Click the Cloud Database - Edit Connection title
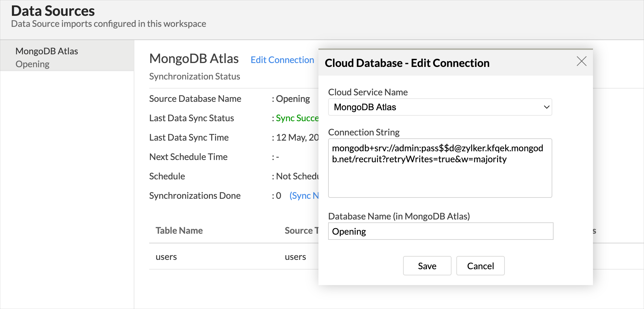The image size is (644, 309). 407,63
